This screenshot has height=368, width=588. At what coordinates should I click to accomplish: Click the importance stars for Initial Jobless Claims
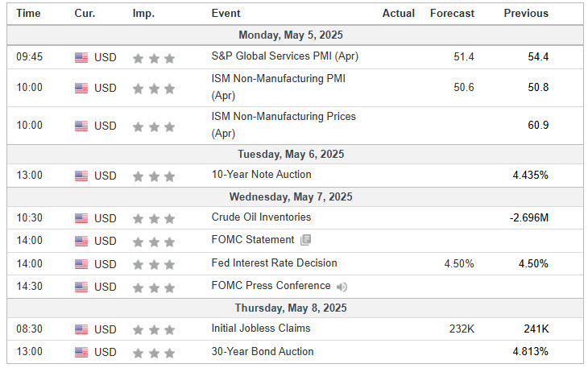154,330
